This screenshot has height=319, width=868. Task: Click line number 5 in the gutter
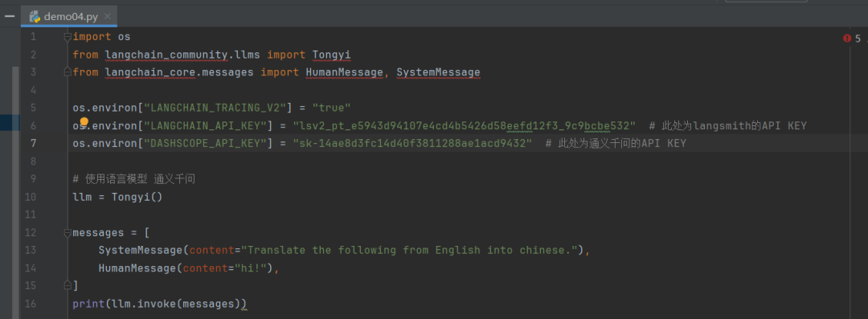[x=33, y=108]
